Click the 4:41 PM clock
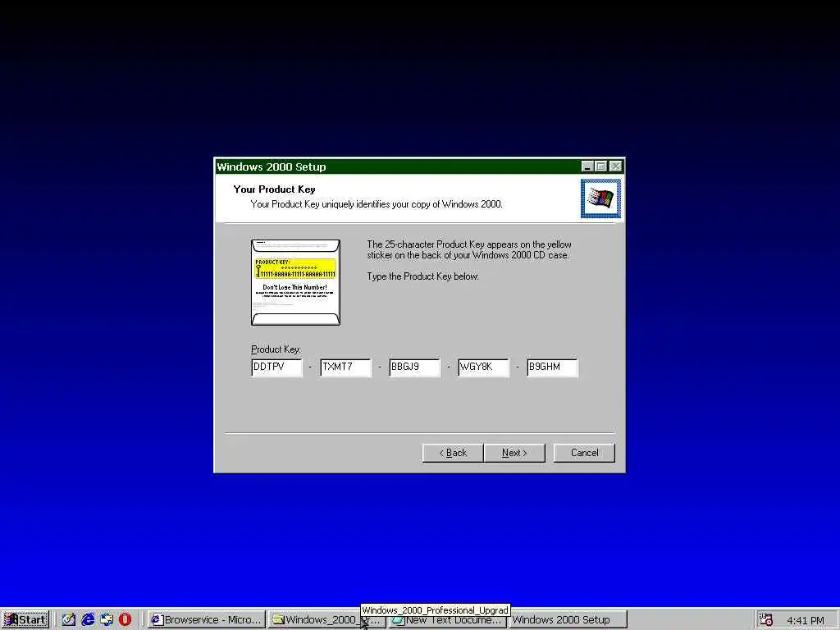 pos(806,620)
